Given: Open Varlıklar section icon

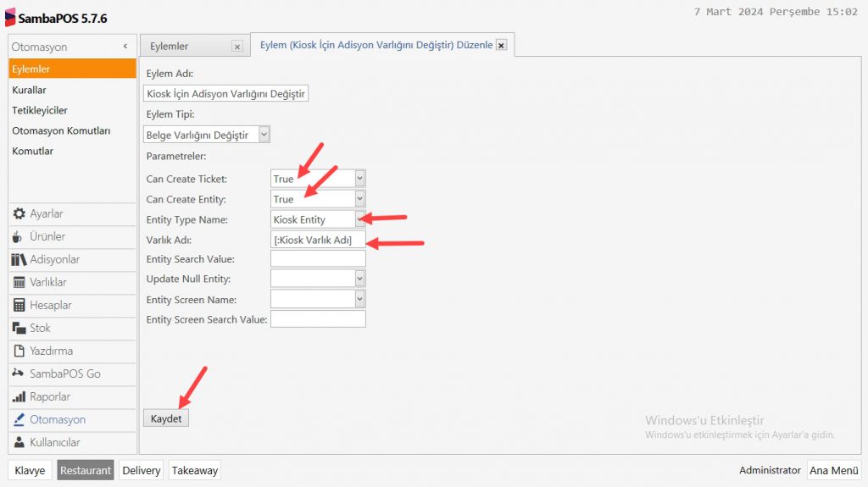Looking at the screenshot, I should (x=19, y=283).
